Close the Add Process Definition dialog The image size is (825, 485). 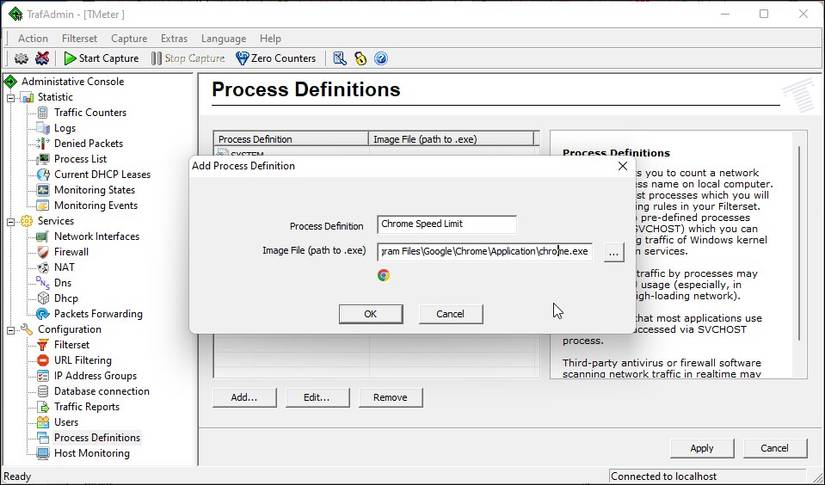point(622,166)
